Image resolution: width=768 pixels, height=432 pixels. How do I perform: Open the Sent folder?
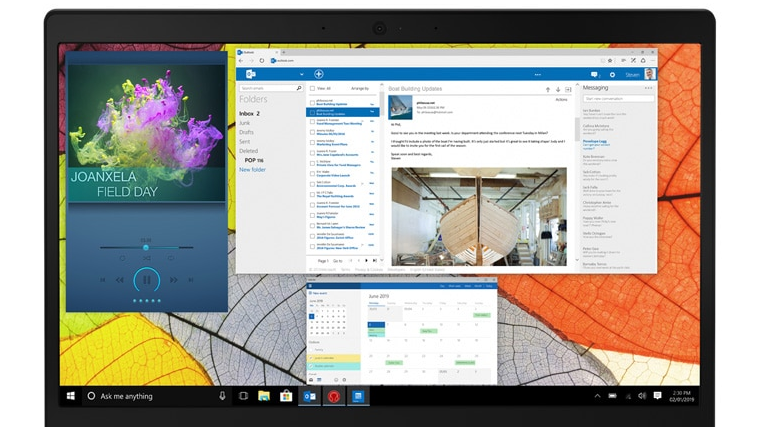244,142
